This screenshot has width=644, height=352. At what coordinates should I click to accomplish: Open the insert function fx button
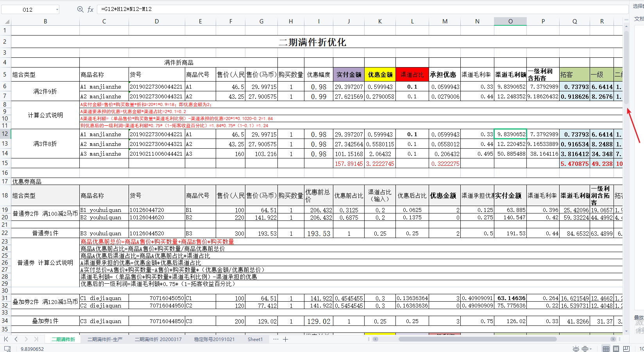pyautogui.click(x=90, y=9)
